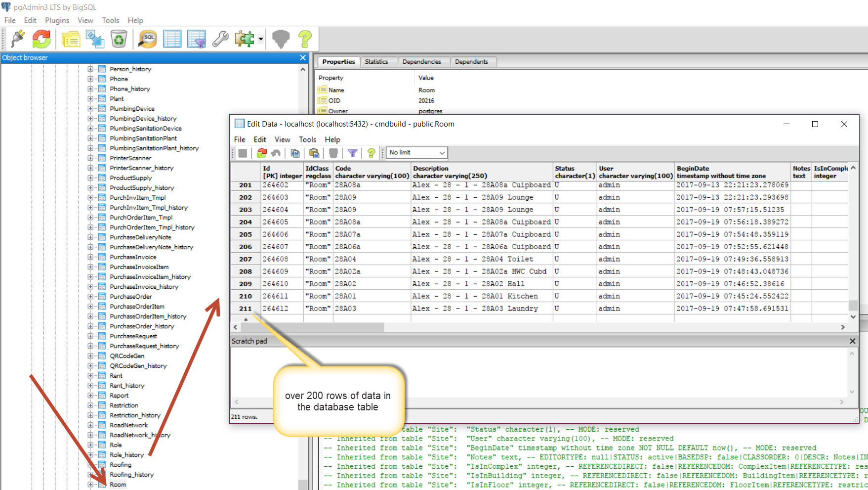Open the view filtered data grid icon
This screenshot has width=868, height=490.
coord(196,39)
